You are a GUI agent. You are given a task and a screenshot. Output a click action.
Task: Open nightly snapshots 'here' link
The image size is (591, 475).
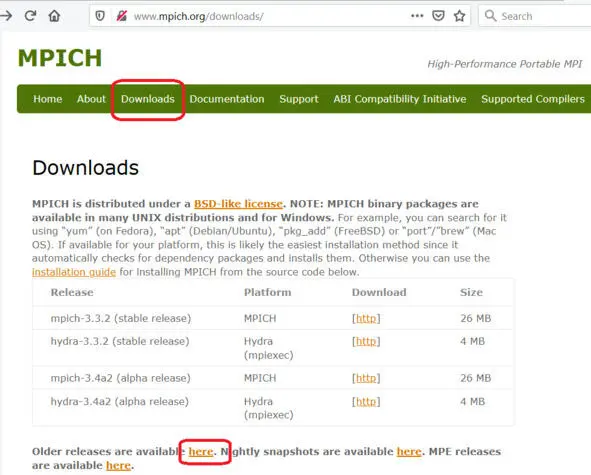409,451
